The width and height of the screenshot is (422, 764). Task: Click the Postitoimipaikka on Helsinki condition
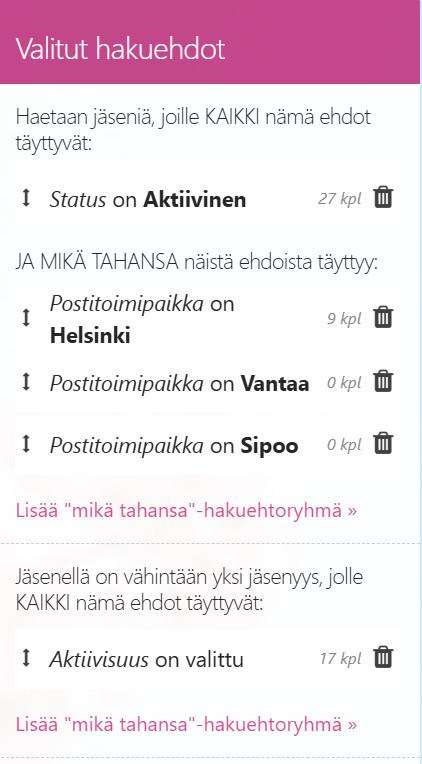[142, 320]
